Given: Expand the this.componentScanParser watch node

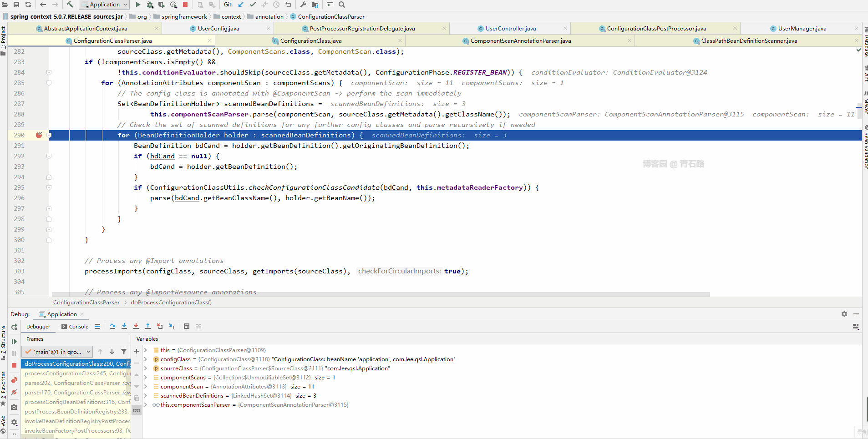Looking at the screenshot, I should [146, 405].
